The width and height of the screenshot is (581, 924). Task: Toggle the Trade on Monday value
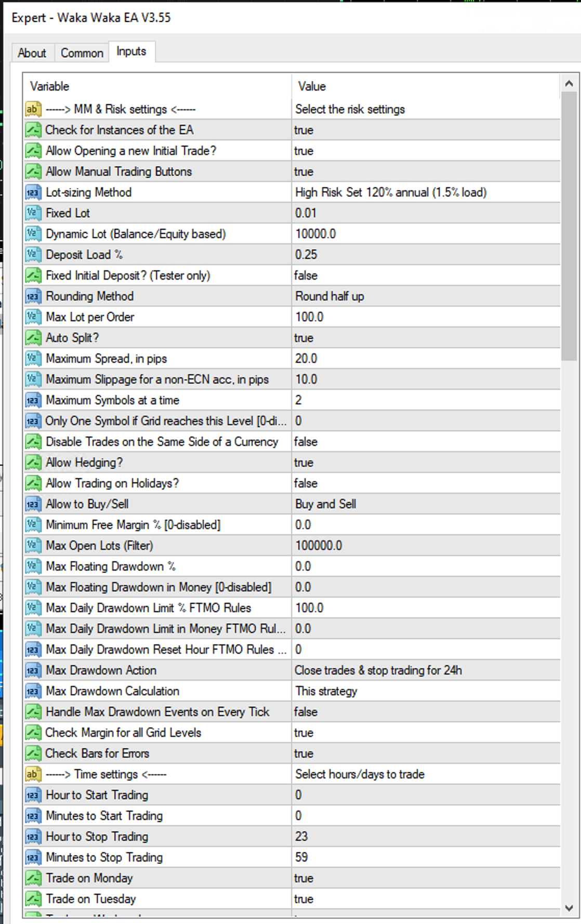pyautogui.click(x=426, y=878)
